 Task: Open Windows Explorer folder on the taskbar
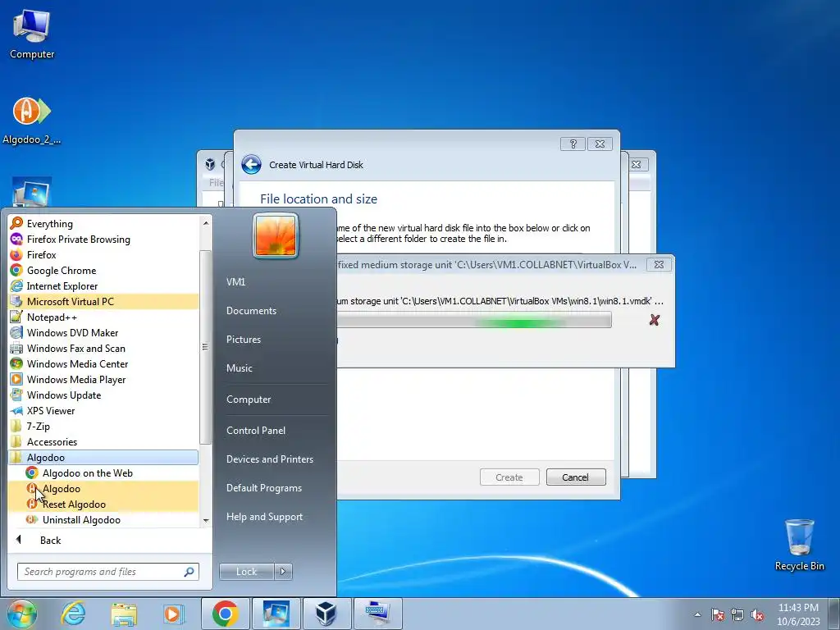[x=124, y=614]
